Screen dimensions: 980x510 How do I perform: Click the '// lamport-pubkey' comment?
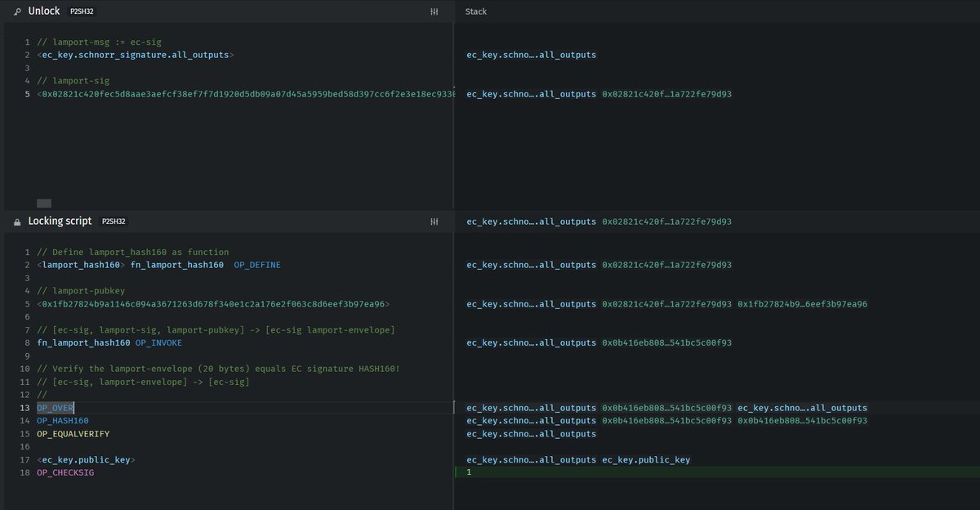click(x=82, y=291)
